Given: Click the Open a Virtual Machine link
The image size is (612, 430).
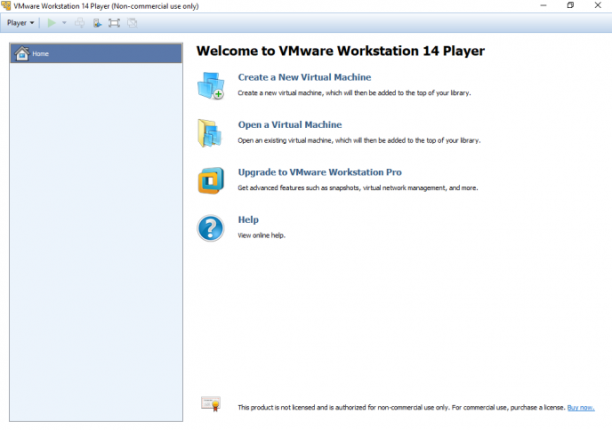Looking at the screenshot, I should click(290, 125).
